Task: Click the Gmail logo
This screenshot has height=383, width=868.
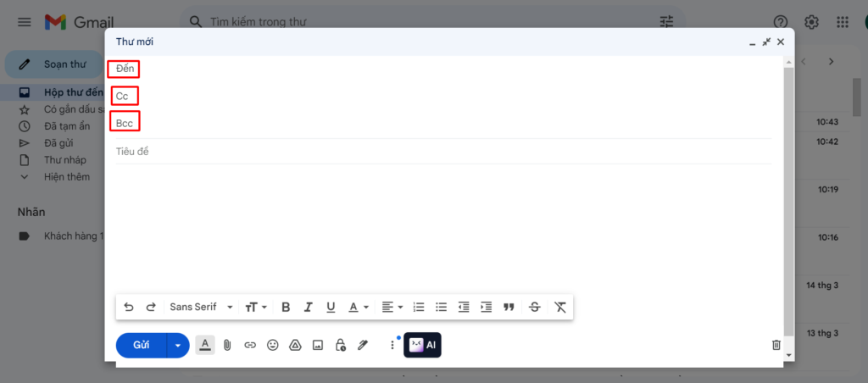Action: pyautogui.click(x=79, y=22)
